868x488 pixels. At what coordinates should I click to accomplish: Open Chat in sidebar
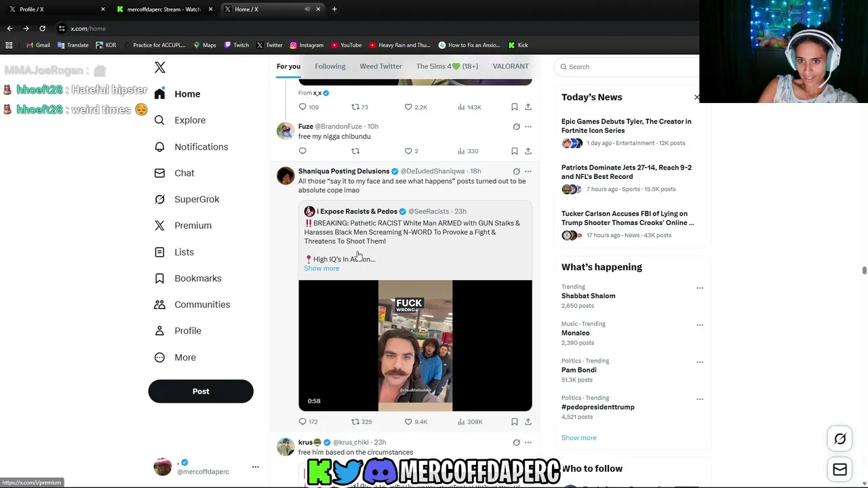point(175,173)
